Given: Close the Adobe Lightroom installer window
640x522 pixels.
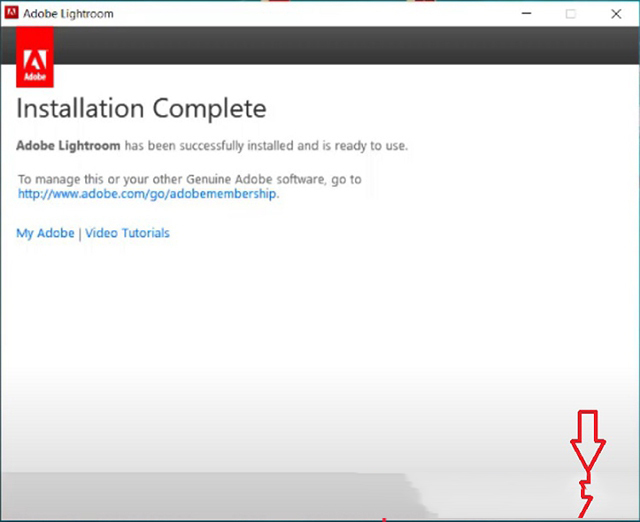Looking at the screenshot, I should pos(616,14).
